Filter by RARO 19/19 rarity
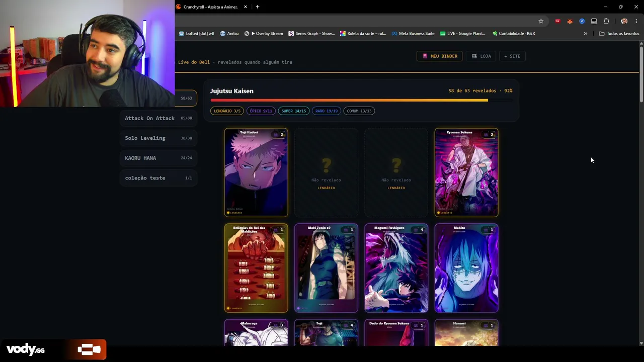The image size is (644, 362). tap(327, 111)
